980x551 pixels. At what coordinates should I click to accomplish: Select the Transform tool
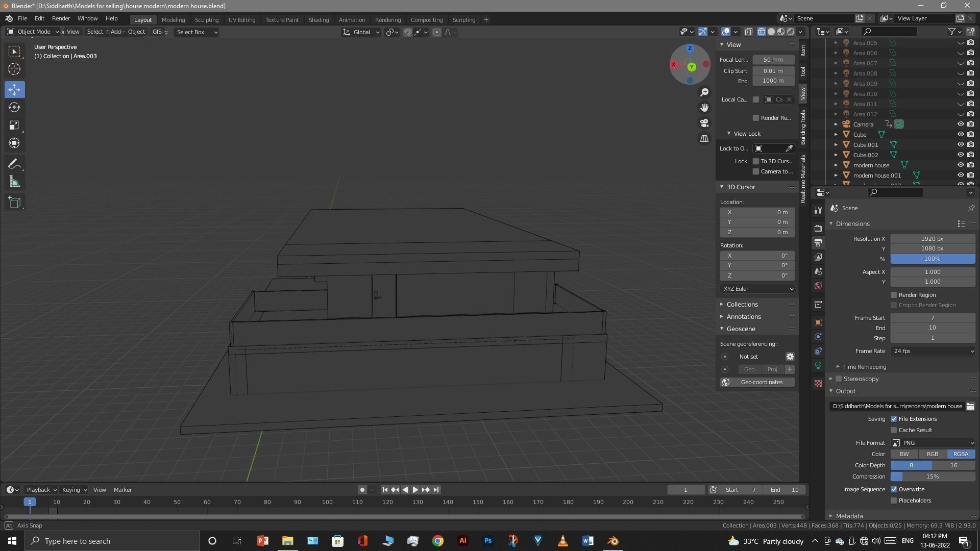[x=14, y=143]
